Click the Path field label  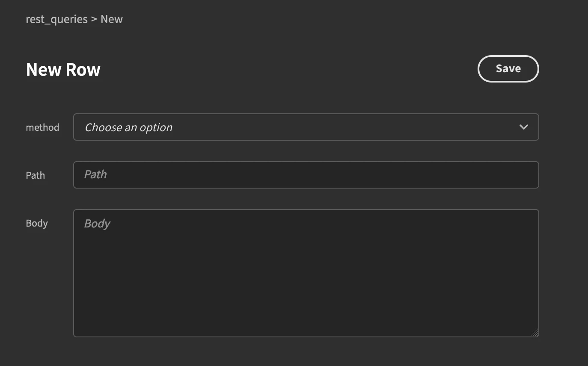pyautogui.click(x=35, y=175)
